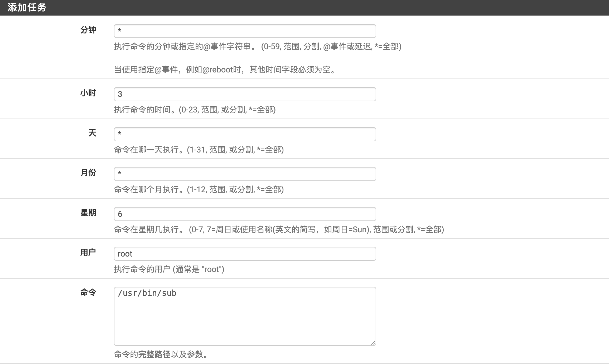Click the 分钟 field label

click(x=88, y=30)
